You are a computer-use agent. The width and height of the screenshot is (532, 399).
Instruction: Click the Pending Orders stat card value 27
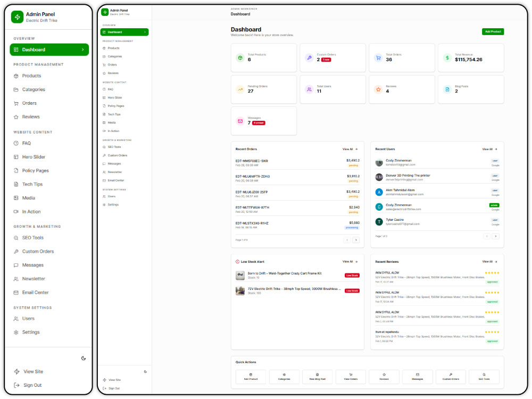[x=251, y=92]
